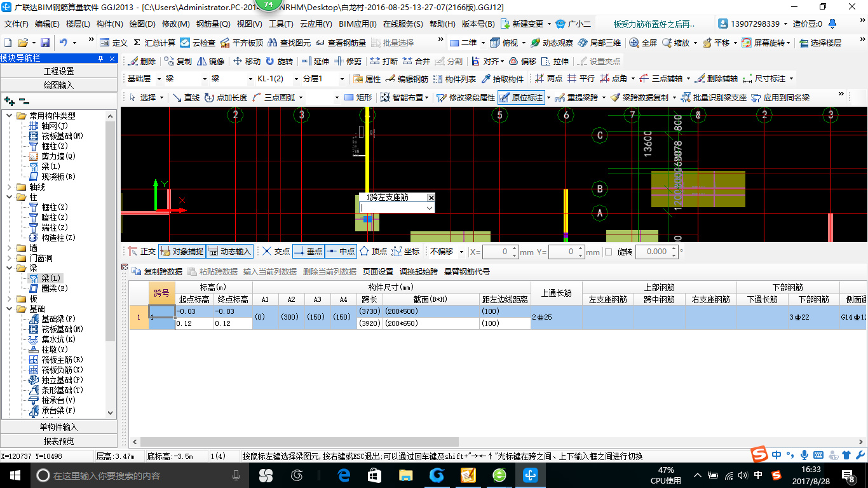The width and height of the screenshot is (868, 488).
Task: Click the Undo arrow icon
Action: pyautogui.click(x=64, y=43)
